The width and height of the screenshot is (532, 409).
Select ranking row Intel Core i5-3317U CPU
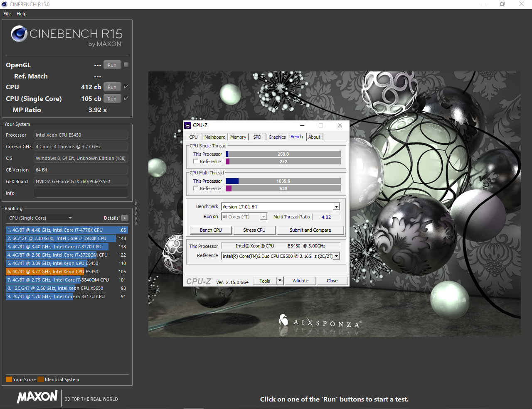[x=66, y=296]
